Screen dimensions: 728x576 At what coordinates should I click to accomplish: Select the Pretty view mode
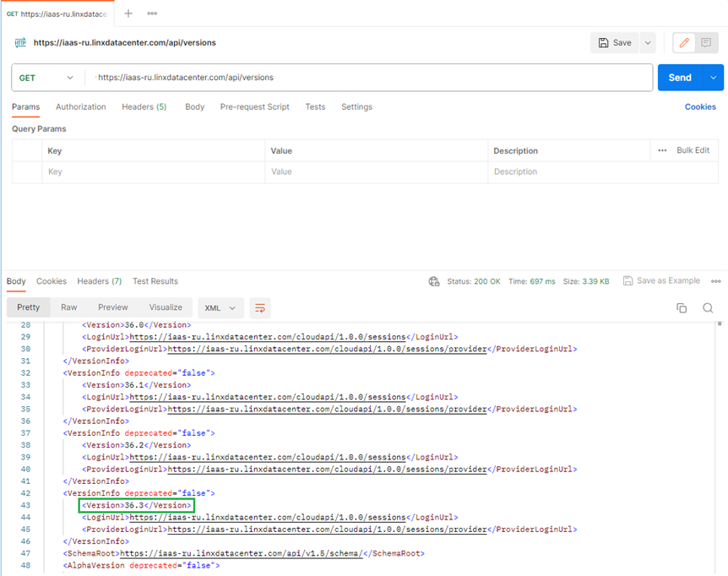(x=29, y=307)
